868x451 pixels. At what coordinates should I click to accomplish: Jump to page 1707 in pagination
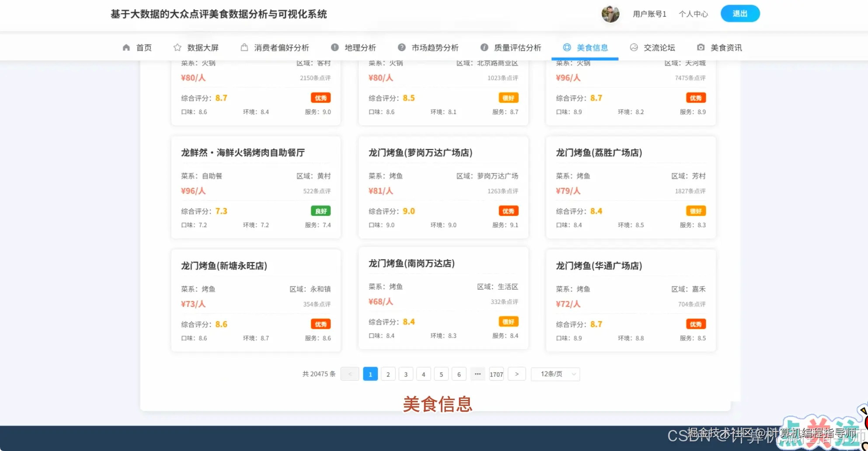point(496,374)
